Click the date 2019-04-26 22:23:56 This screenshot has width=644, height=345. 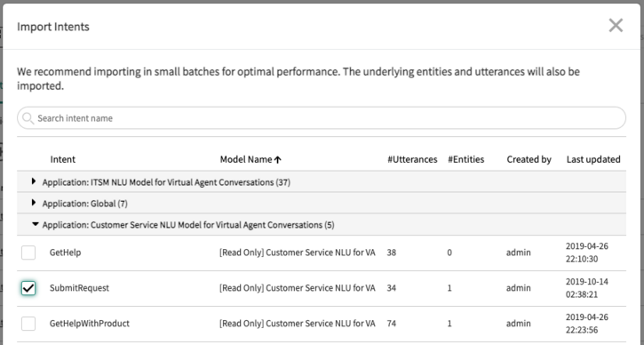(x=587, y=324)
